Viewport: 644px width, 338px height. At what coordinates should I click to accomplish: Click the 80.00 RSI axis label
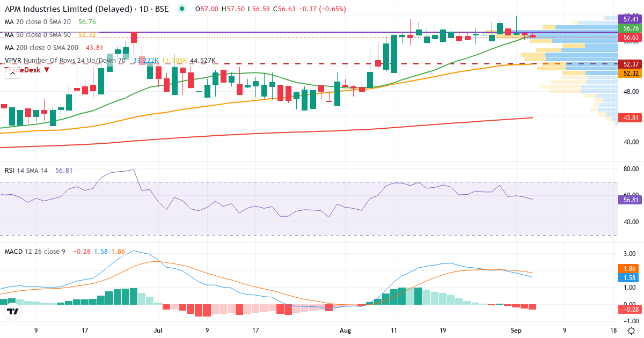tap(630, 168)
